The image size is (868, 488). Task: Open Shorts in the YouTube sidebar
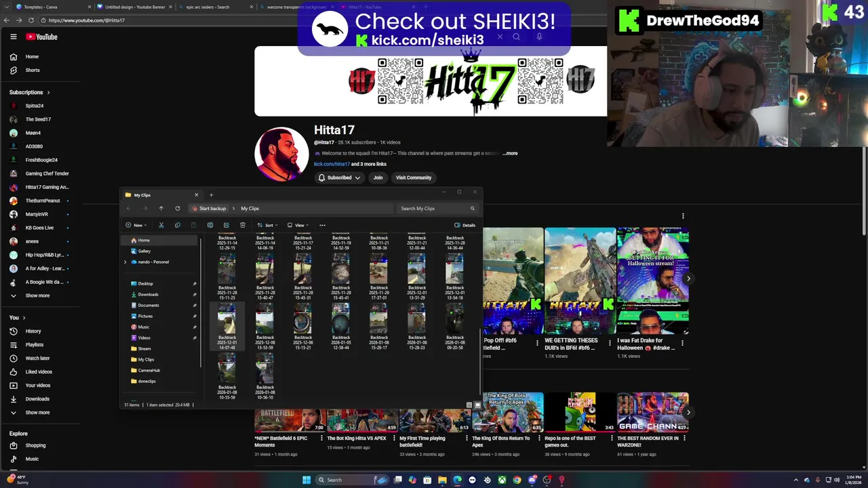coord(32,70)
